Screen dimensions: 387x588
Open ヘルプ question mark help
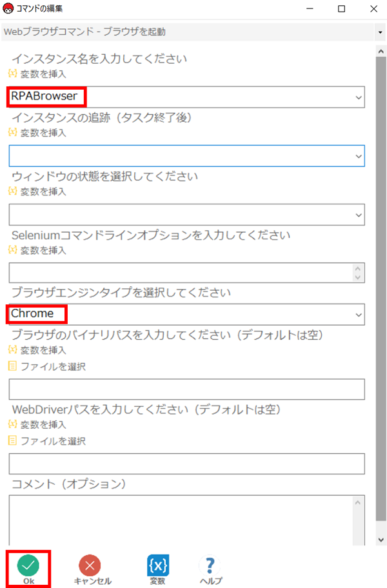(211, 570)
